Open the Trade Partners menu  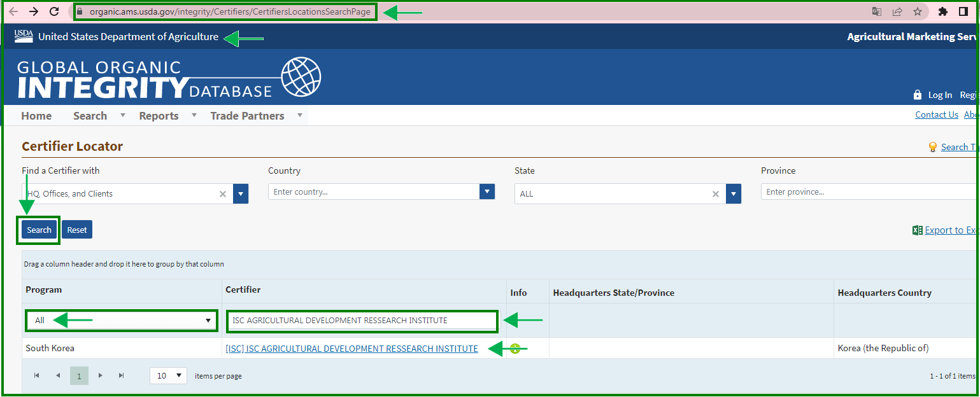pos(247,116)
